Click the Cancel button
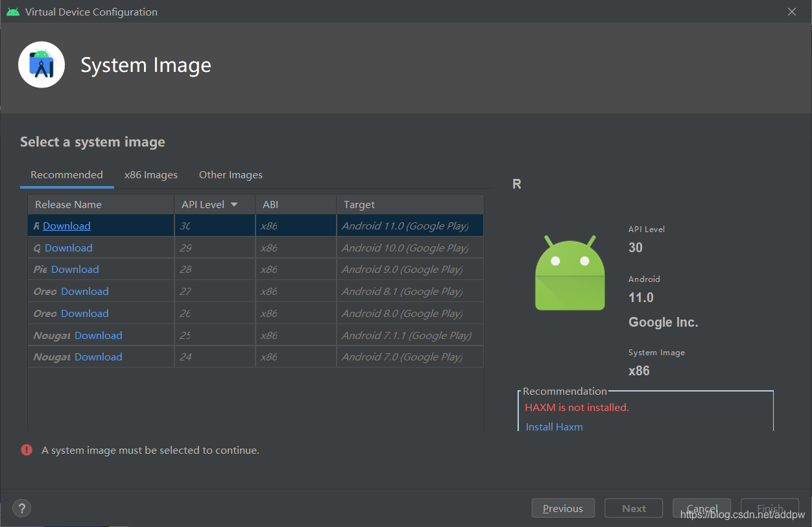The image size is (812, 527). coord(702,508)
